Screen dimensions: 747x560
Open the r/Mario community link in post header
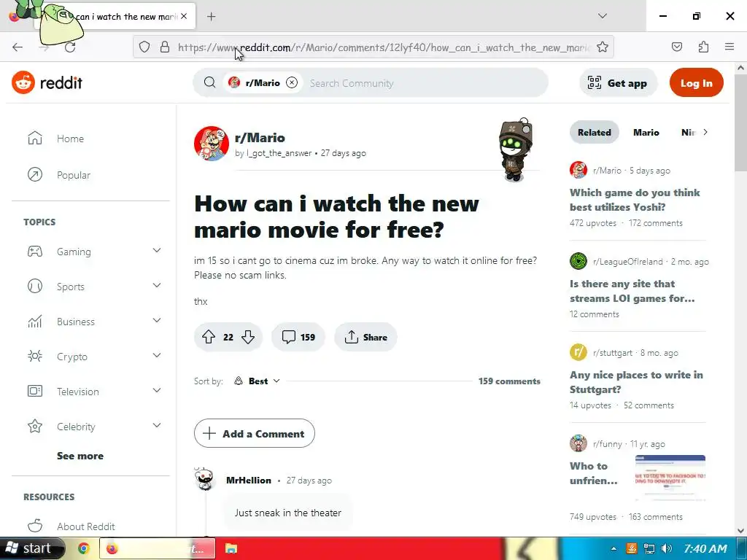pos(260,138)
